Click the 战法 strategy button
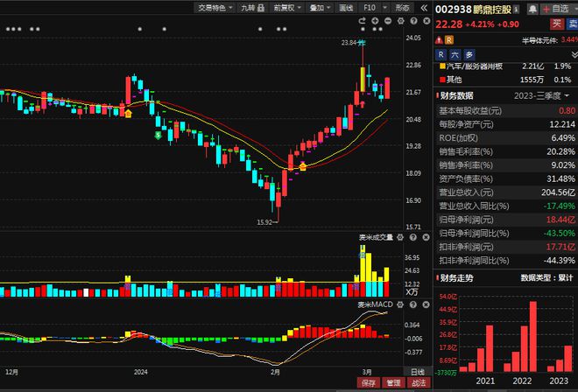The width and height of the screenshot is (578, 392). pyautogui.click(x=419, y=383)
